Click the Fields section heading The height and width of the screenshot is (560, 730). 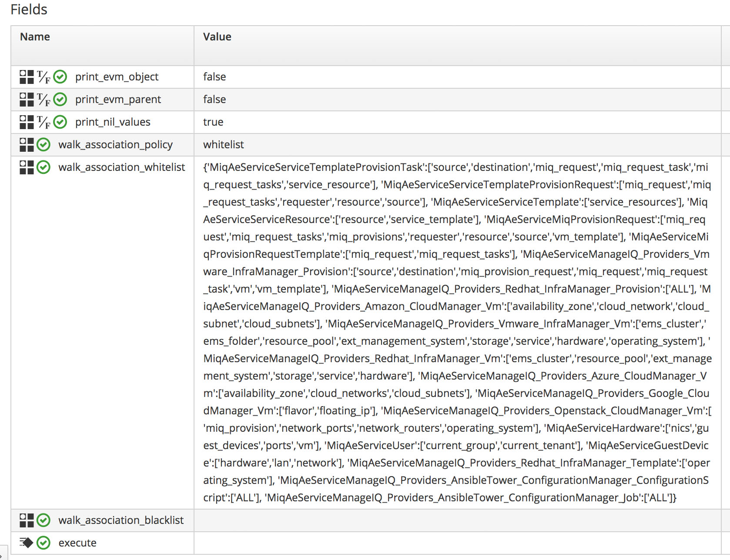pos(29,10)
